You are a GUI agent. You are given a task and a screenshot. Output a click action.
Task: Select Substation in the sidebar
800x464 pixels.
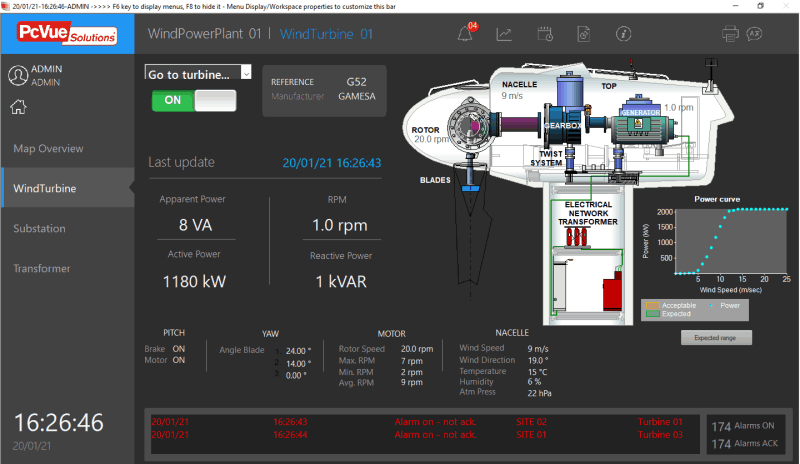(x=39, y=228)
